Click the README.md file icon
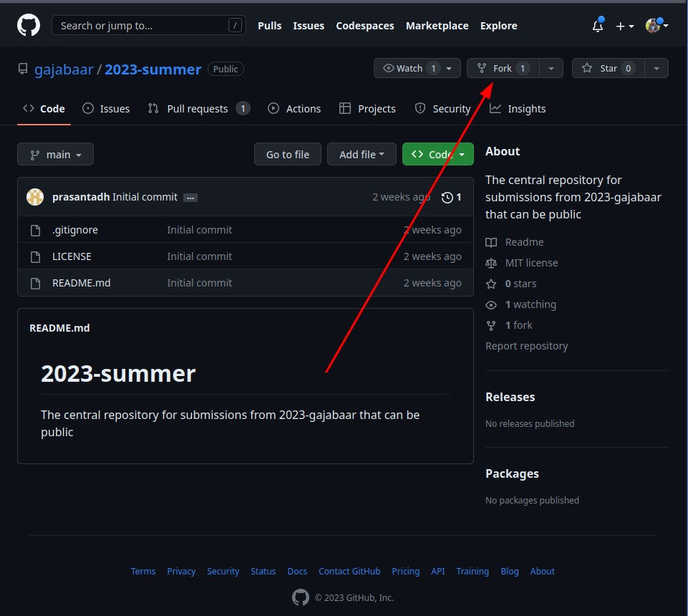Viewport: 688px width, 616px height. pos(36,283)
